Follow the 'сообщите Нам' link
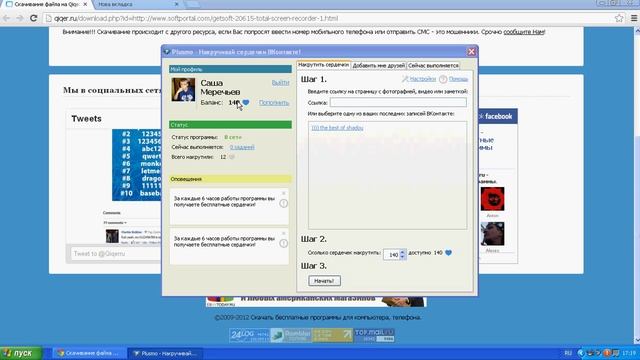Screen dimensions: 640x360 (524, 32)
